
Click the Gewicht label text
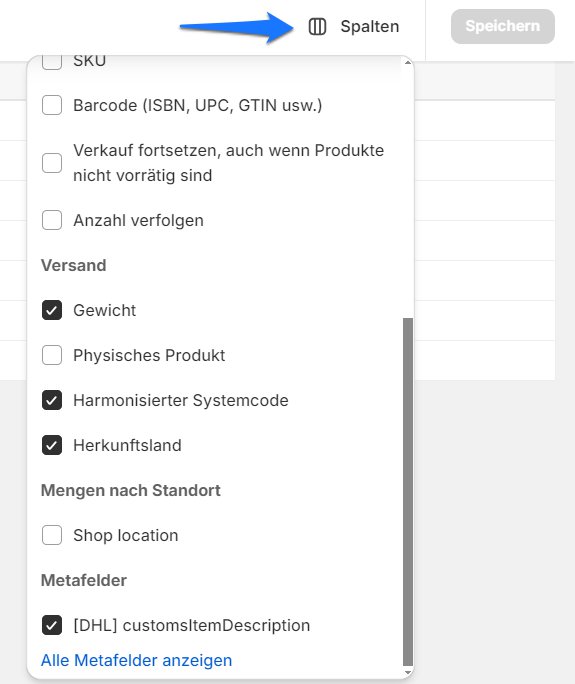tap(105, 310)
